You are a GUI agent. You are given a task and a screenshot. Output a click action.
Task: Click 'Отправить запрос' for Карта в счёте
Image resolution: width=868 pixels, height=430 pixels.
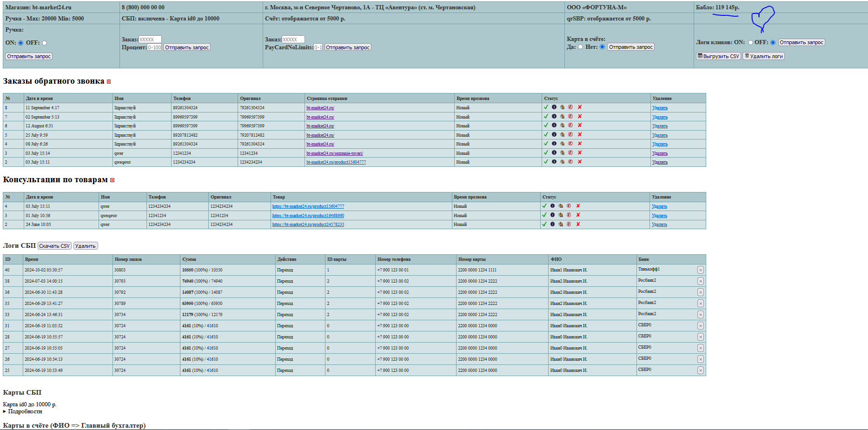pos(631,47)
